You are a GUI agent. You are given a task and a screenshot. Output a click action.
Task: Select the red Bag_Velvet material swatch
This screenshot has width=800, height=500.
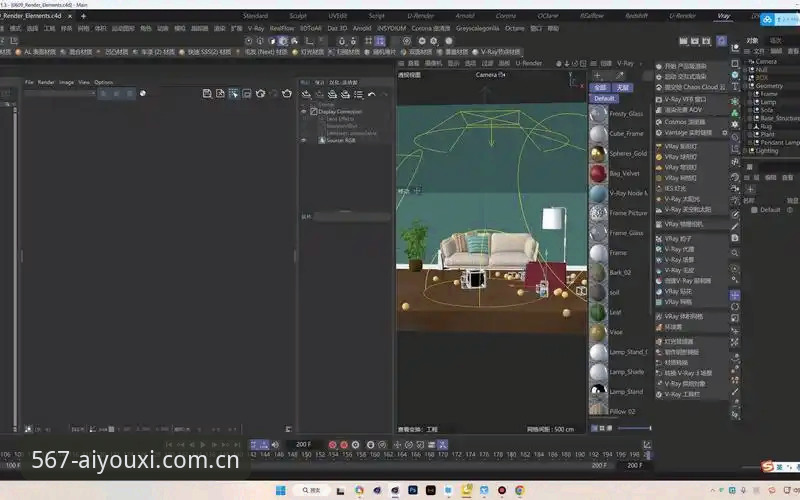[598, 173]
